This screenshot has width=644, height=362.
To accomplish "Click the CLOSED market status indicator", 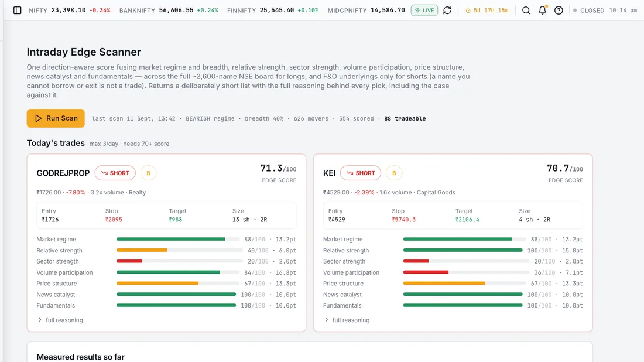I will 588,11.
